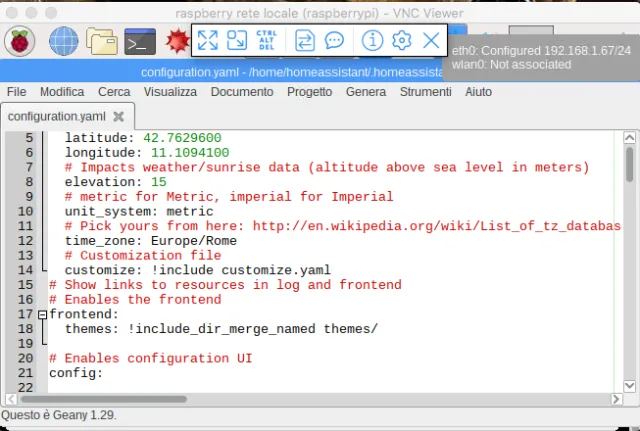Image resolution: width=640 pixels, height=431 pixels.
Task: Send Ctrl+Alt+Del via VNC toolbar
Action: tap(267, 40)
